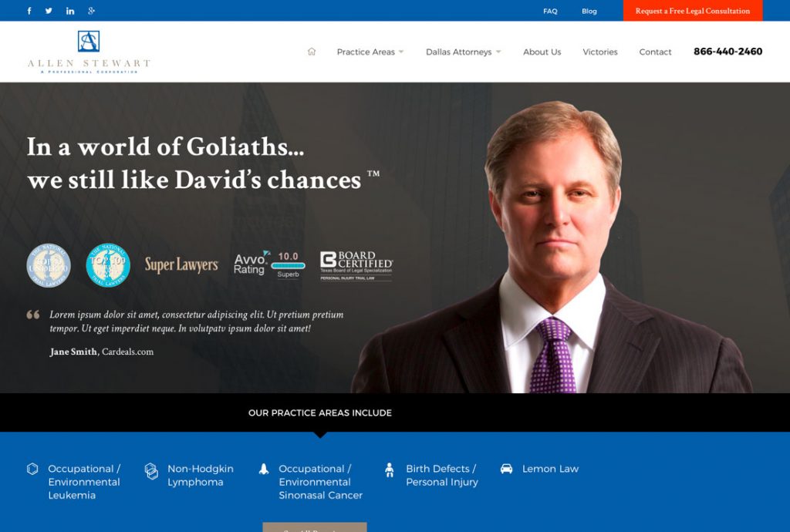Image resolution: width=790 pixels, height=532 pixels.
Task: Select Occupational / Environmental Leukemia practice area
Action: coord(83,482)
